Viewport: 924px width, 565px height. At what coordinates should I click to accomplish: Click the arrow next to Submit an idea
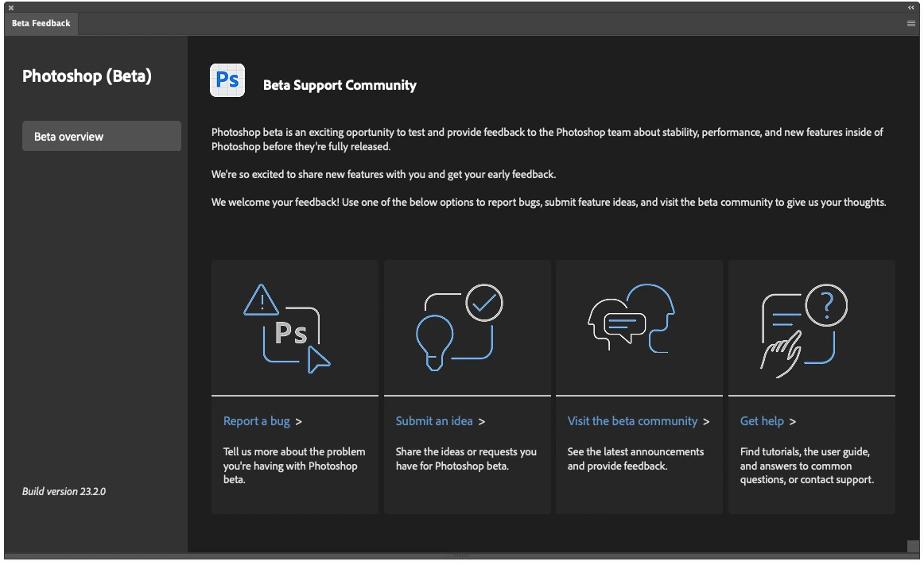point(481,422)
